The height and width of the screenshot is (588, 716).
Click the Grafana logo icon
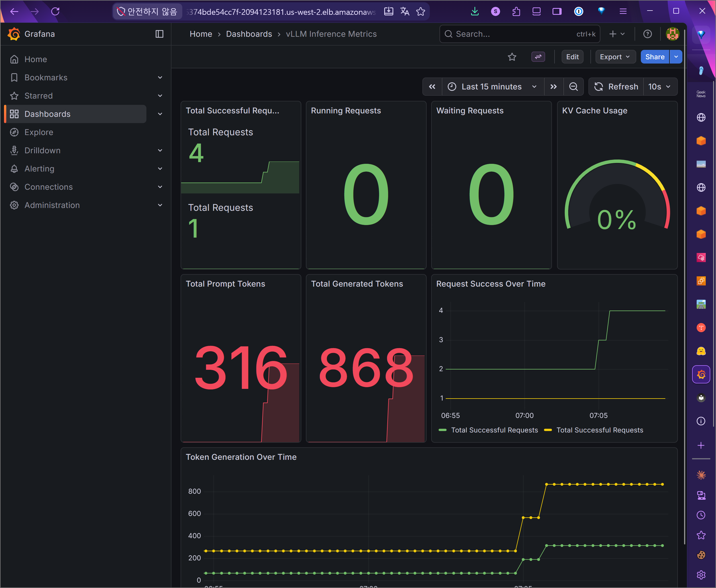(x=14, y=34)
